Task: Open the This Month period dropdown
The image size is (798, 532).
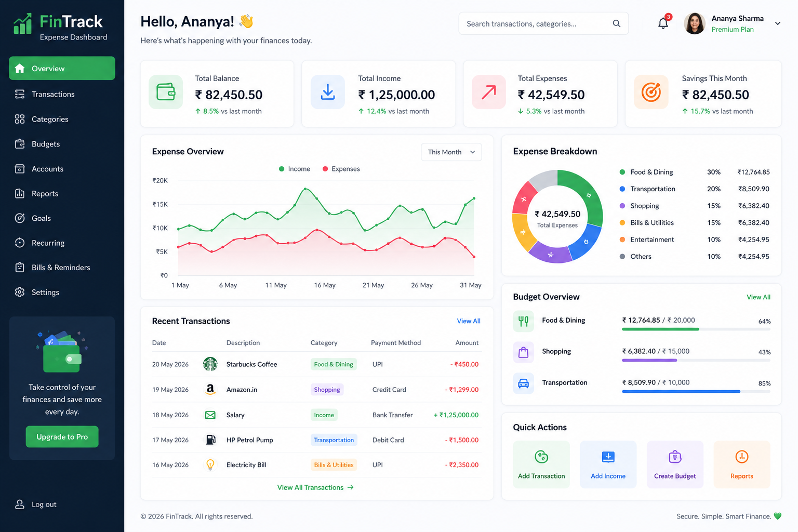Action: [451, 152]
